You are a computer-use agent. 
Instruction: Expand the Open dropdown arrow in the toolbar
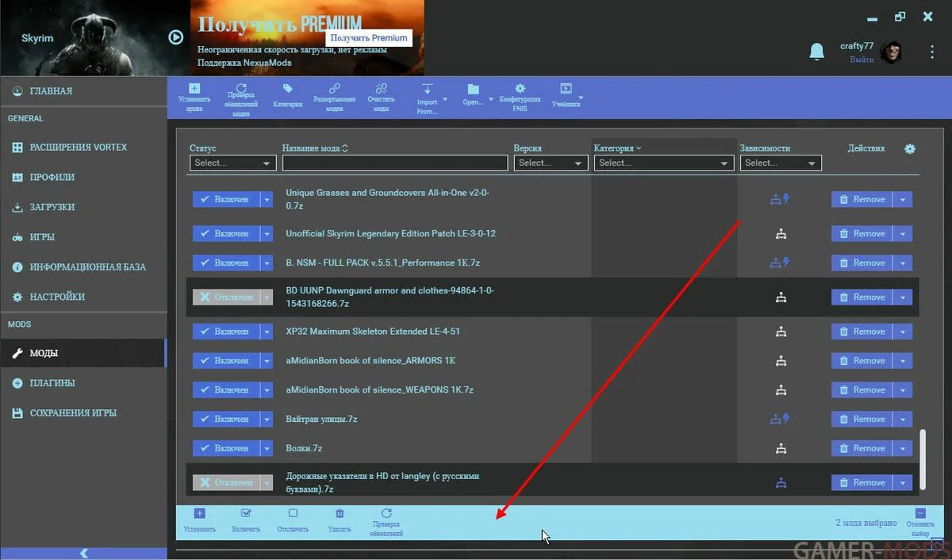[x=490, y=100]
